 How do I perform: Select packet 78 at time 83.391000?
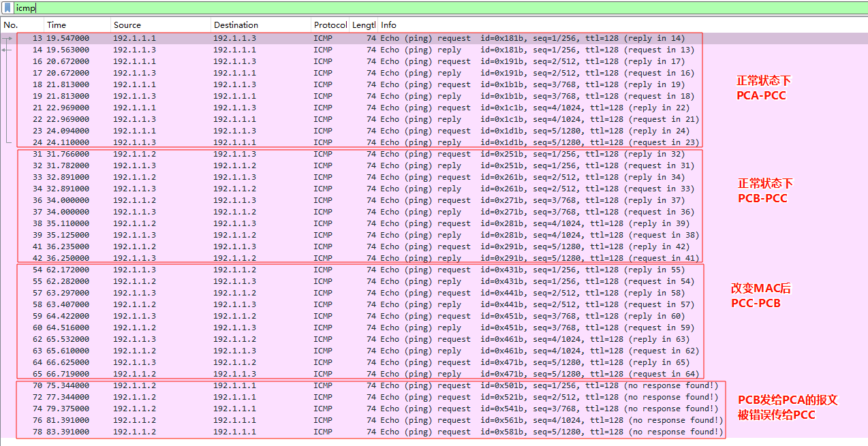click(341, 432)
